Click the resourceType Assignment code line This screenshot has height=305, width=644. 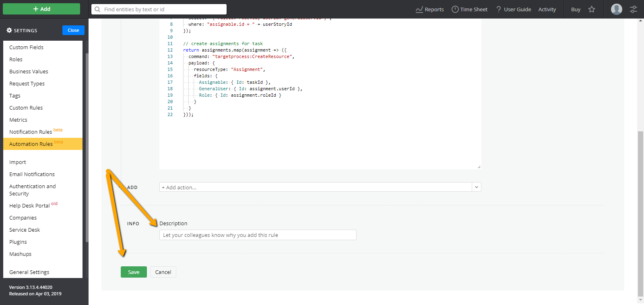(x=229, y=69)
